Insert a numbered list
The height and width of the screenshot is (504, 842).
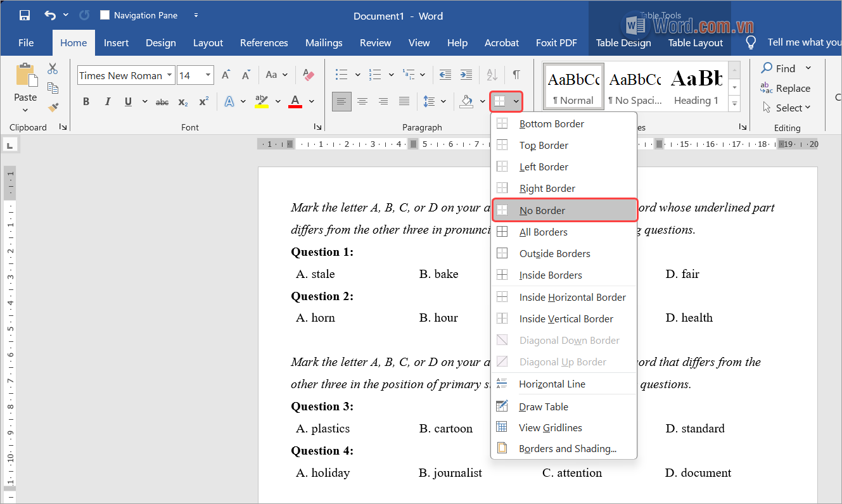point(375,75)
